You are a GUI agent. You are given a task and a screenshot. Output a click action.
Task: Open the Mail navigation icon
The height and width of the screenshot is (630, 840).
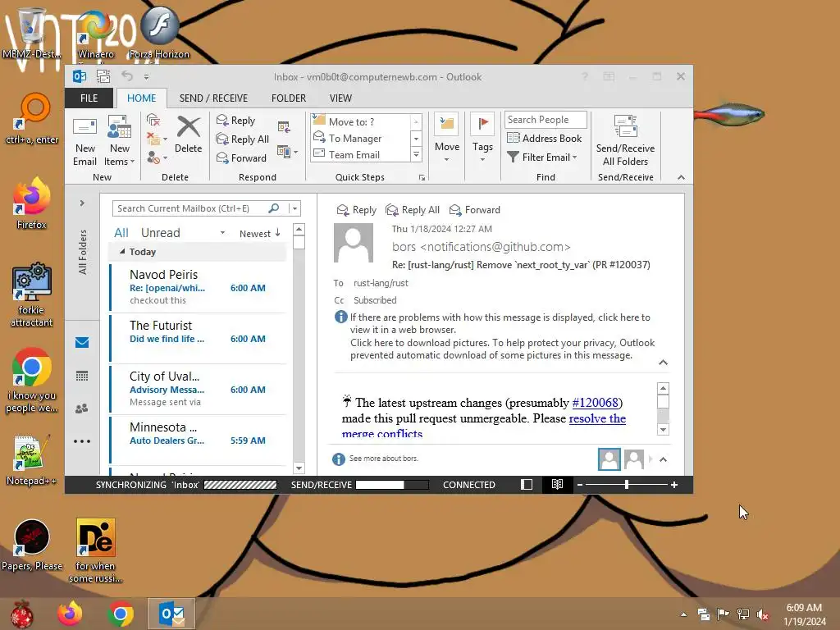pos(82,342)
